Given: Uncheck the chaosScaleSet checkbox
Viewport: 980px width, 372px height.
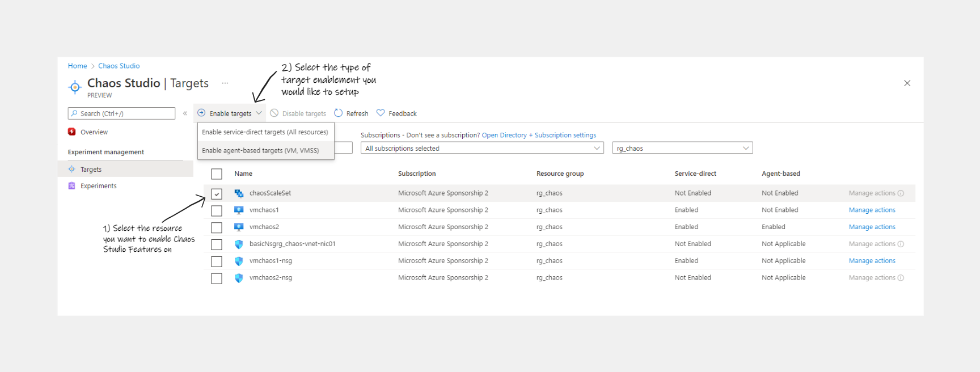Looking at the screenshot, I should coord(217,194).
